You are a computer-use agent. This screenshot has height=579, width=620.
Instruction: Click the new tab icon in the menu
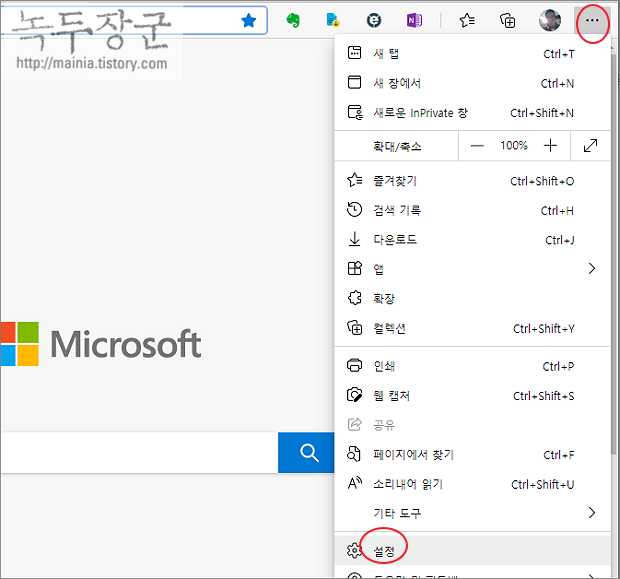354,53
